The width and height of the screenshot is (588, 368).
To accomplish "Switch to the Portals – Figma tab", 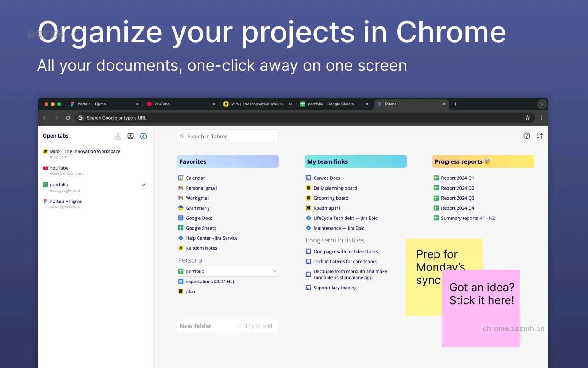I will coord(104,104).
